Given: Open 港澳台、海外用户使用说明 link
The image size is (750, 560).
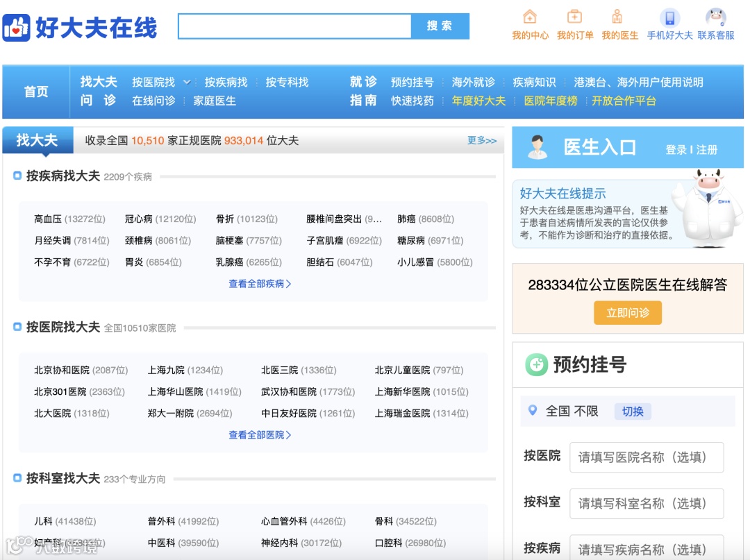Looking at the screenshot, I should point(639,82).
